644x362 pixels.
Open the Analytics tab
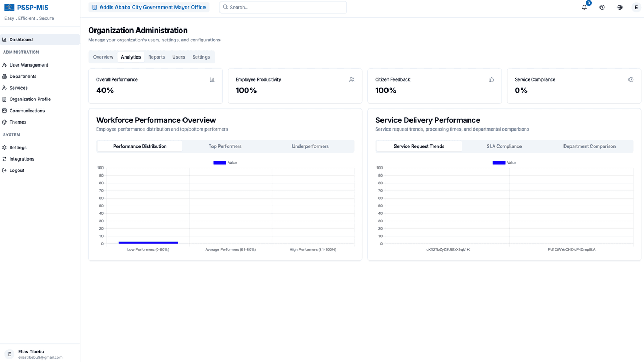coord(130,56)
